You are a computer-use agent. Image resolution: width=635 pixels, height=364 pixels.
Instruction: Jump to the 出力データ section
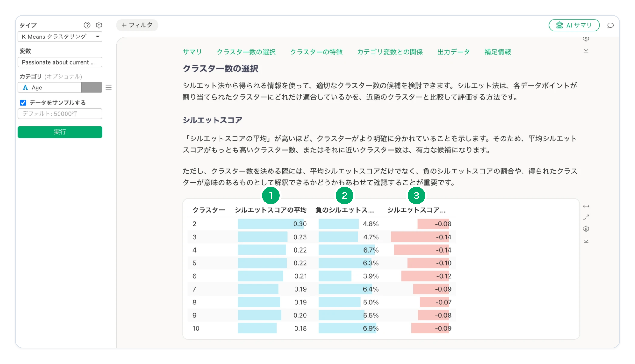(x=453, y=52)
